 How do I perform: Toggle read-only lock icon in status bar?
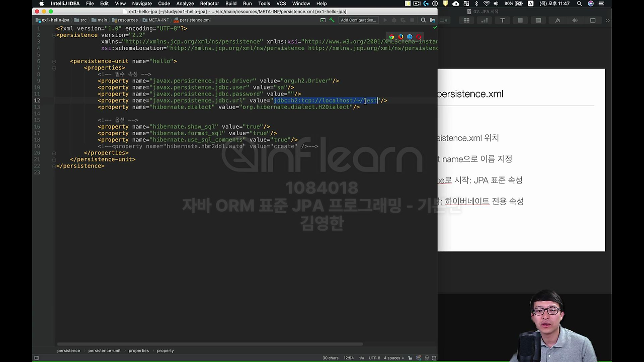point(411,358)
